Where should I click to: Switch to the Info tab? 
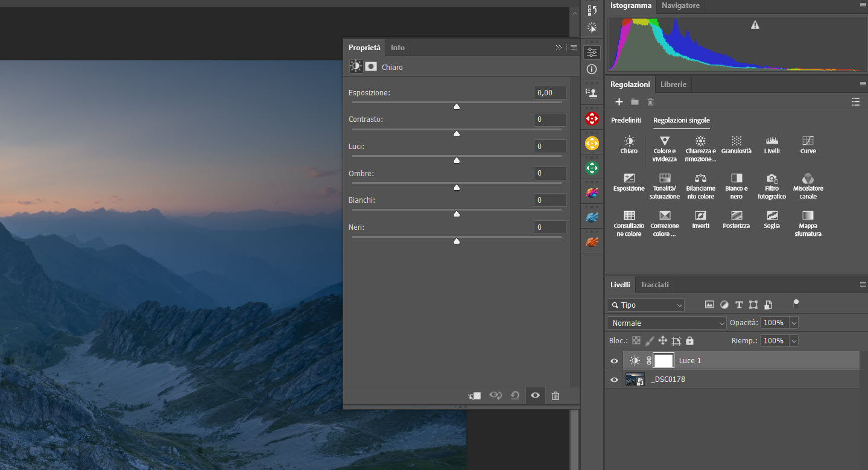398,48
